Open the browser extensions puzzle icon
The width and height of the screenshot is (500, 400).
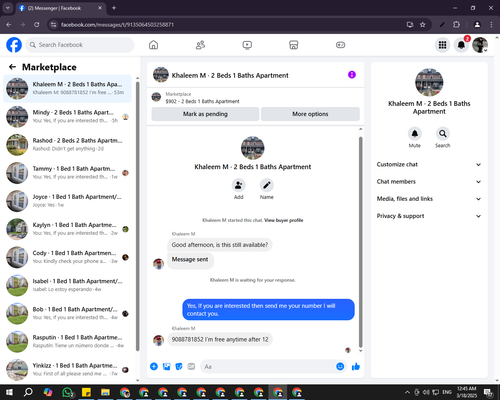tap(456, 24)
